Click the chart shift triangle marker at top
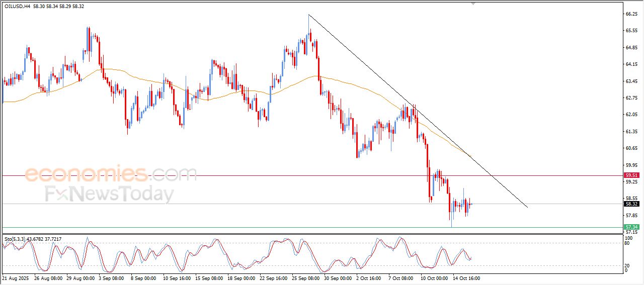 pos(472,3)
